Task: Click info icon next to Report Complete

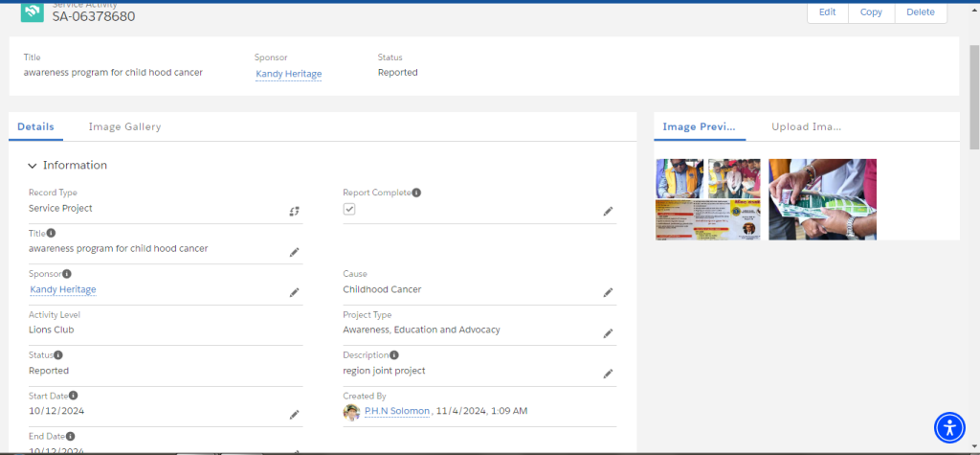Action: [x=416, y=193]
